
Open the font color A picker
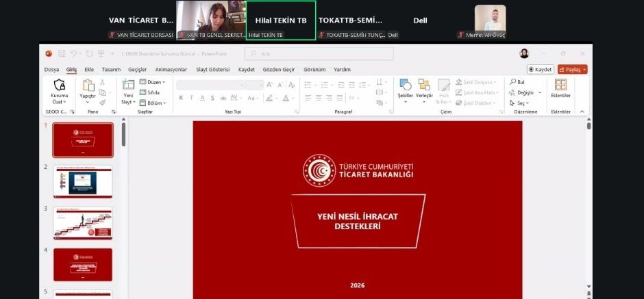coord(286,98)
